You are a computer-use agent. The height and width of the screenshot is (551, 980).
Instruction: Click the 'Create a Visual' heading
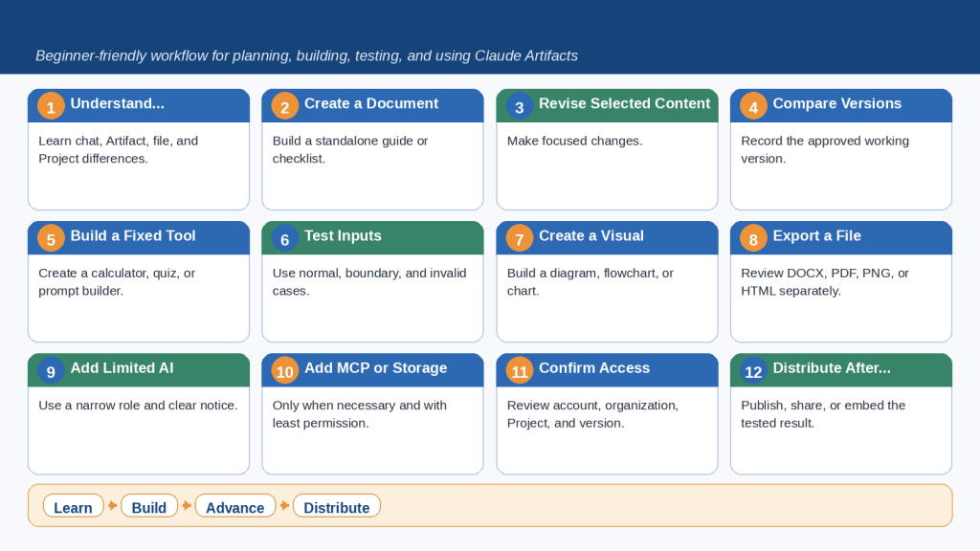(591, 236)
